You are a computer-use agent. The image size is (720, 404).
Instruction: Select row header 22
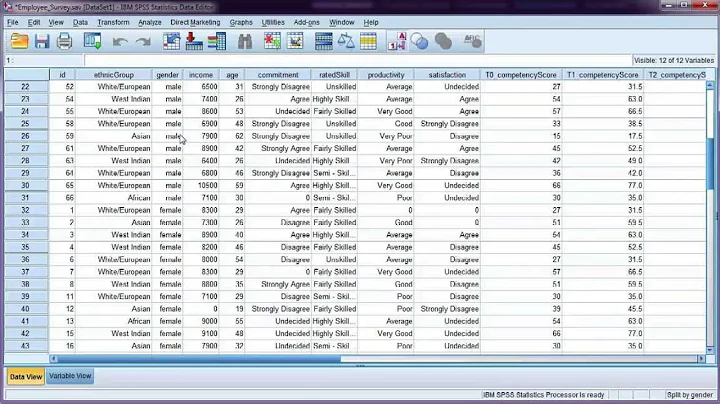pyautogui.click(x=26, y=87)
